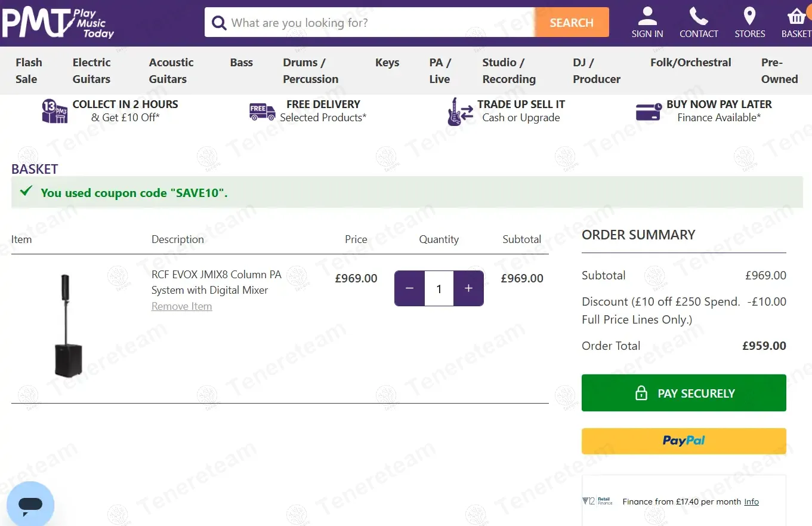Open the Keys menu

pyautogui.click(x=387, y=63)
